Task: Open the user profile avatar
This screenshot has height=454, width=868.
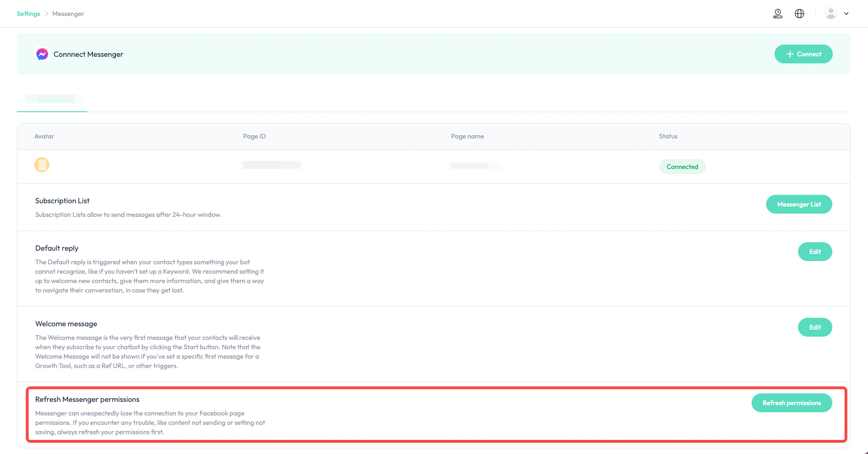Action: coord(831,14)
